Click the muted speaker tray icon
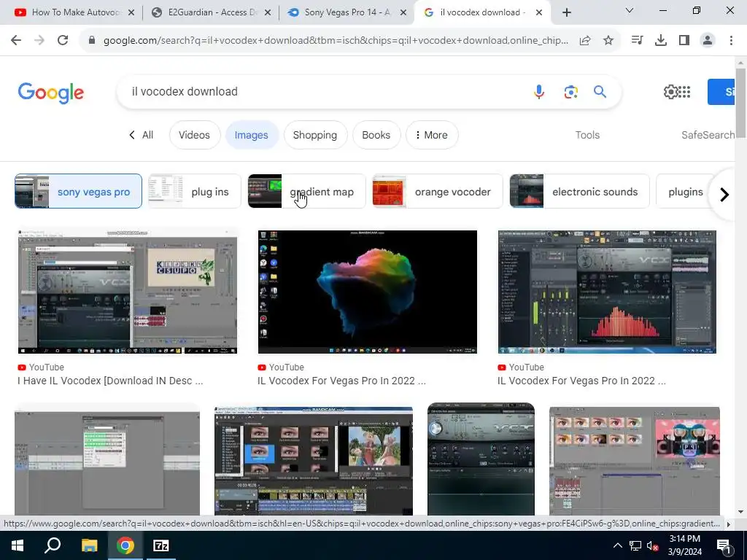This screenshot has height=560, width=747. pos(652,546)
